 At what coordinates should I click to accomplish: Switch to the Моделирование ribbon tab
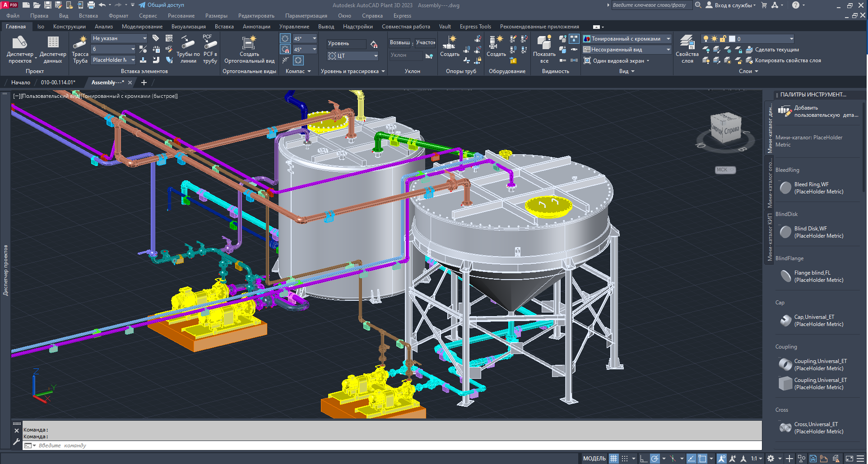click(142, 27)
